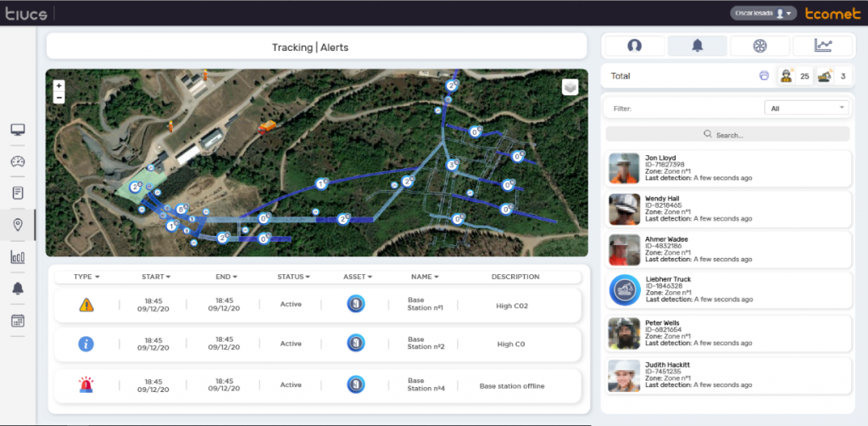This screenshot has height=426, width=868.
Task: Click the red siren alarm icon
Action: coord(86,385)
